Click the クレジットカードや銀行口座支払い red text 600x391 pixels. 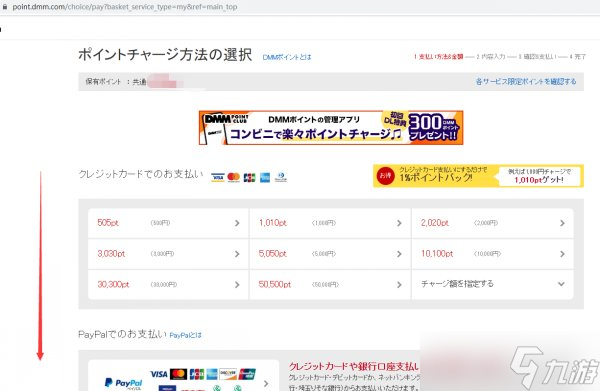coord(354,367)
